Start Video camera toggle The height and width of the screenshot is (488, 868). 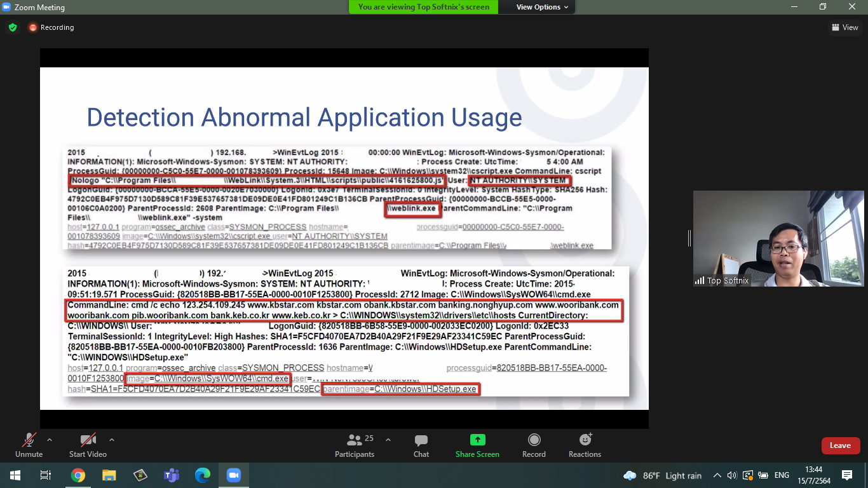coord(88,445)
